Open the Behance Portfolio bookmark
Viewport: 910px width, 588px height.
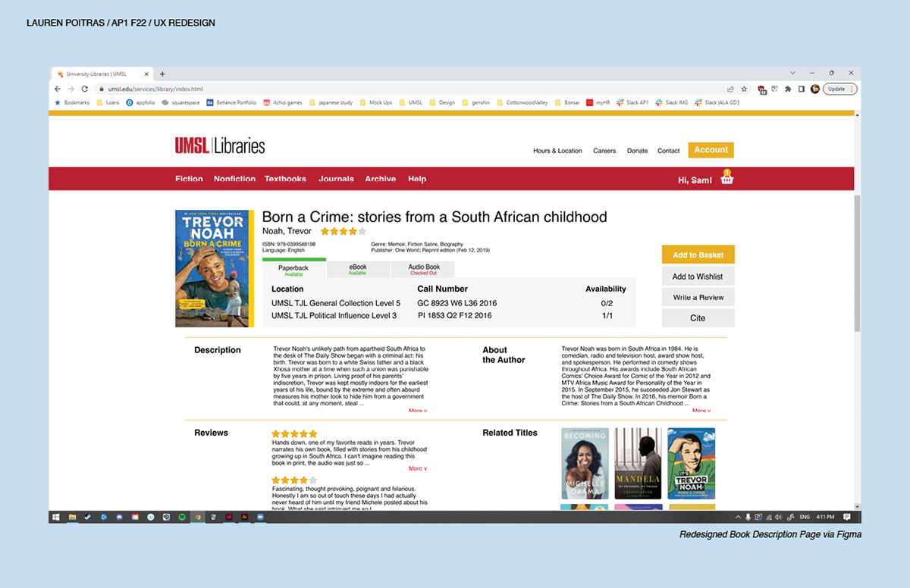click(231, 102)
